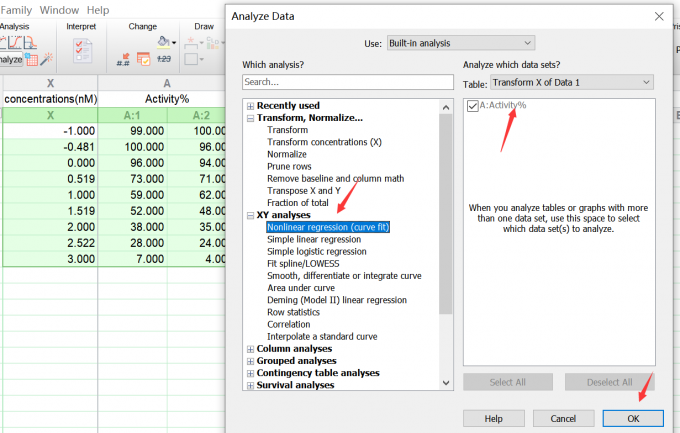Expand the Recently used category
The height and width of the screenshot is (433, 680).
click(250, 106)
